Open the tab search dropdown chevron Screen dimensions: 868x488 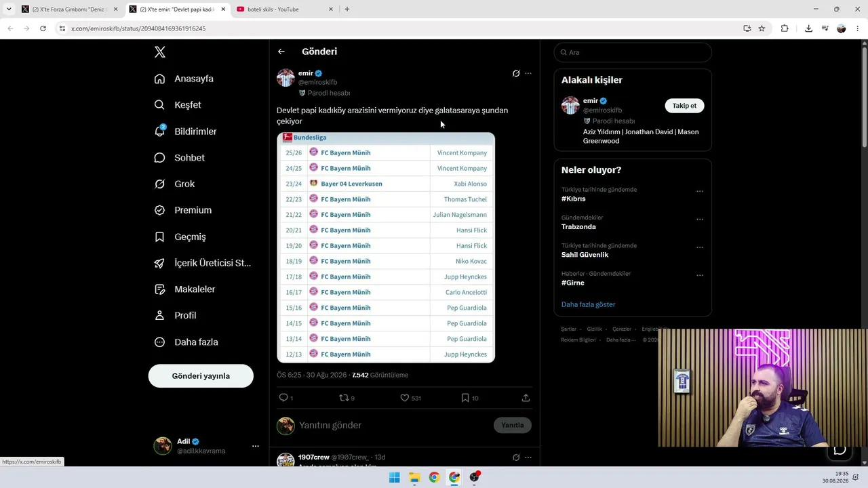tap(9, 9)
